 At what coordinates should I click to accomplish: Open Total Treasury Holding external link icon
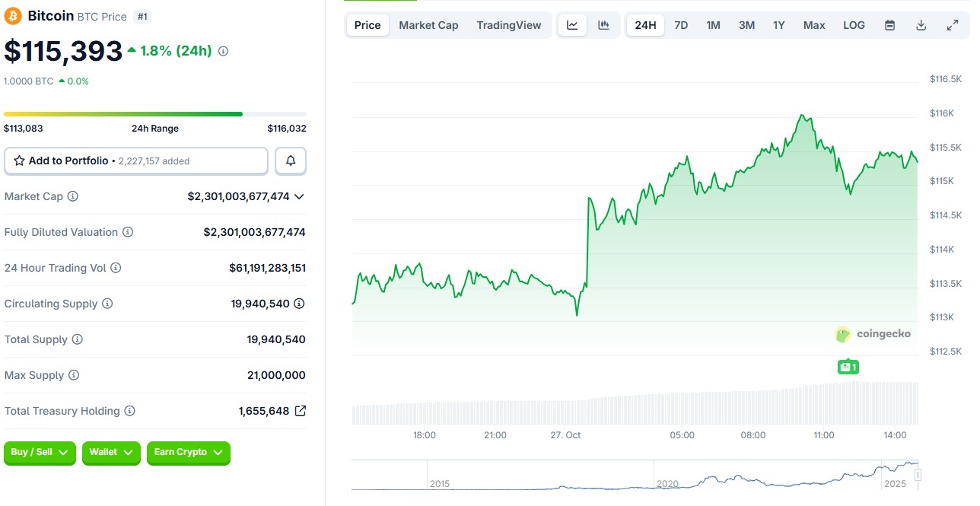(x=301, y=411)
